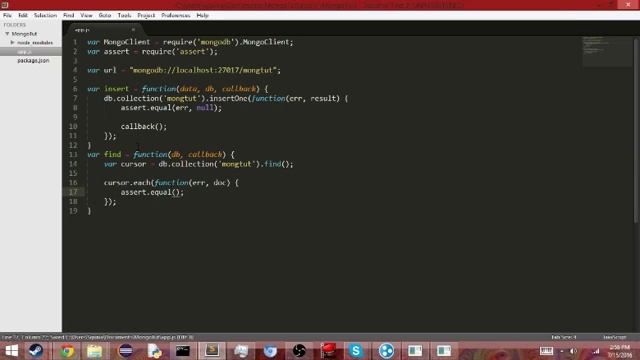Click the editor vertical scrollbar
The height and width of the screenshot is (360, 640).
636,131
